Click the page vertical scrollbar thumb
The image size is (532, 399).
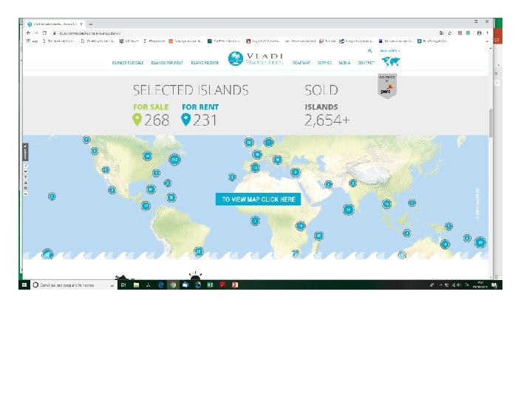(x=491, y=123)
